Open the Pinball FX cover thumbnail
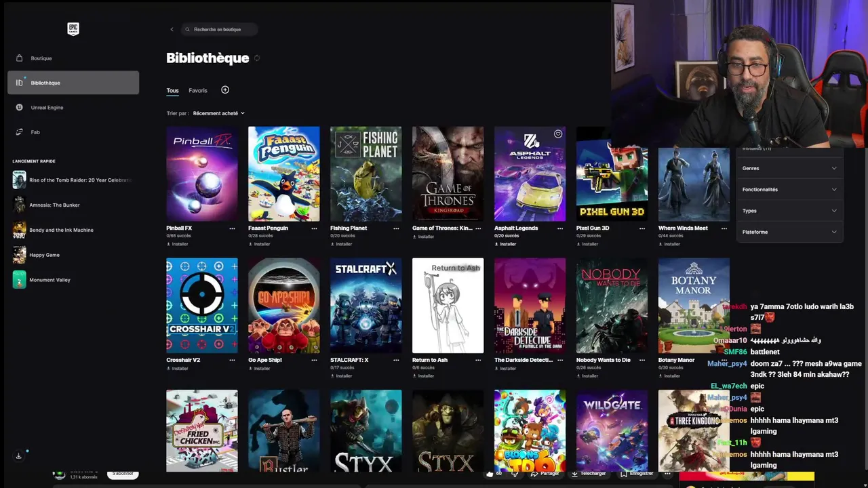The width and height of the screenshot is (868, 488). [202, 174]
